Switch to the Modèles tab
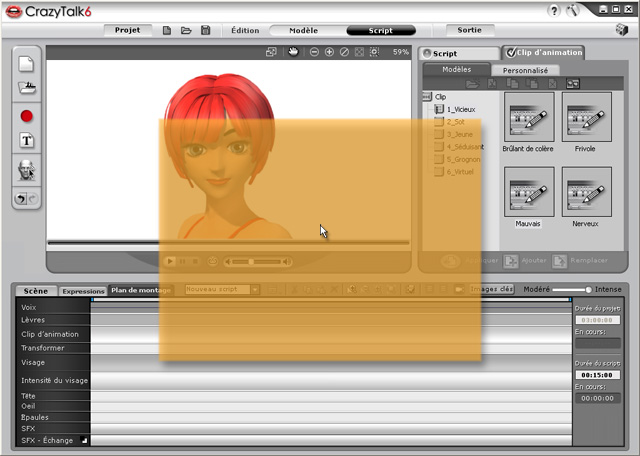This screenshot has height=456, width=640. click(456, 69)
